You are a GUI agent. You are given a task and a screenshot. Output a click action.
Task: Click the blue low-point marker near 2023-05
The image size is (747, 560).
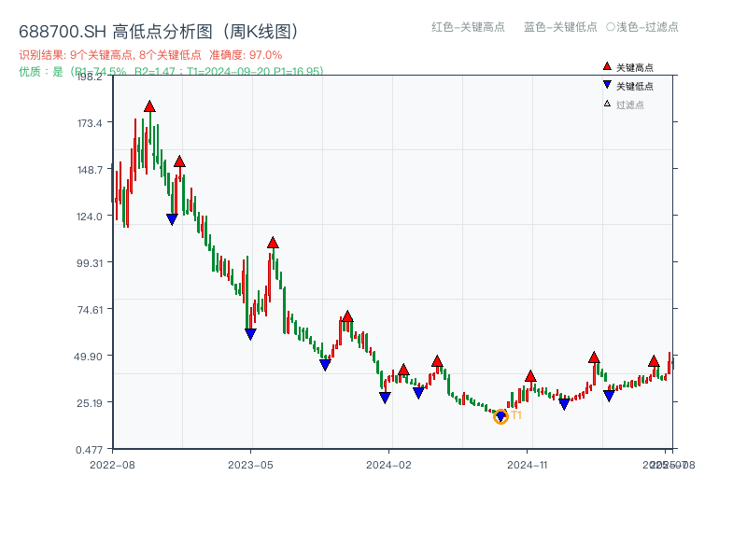248,333
